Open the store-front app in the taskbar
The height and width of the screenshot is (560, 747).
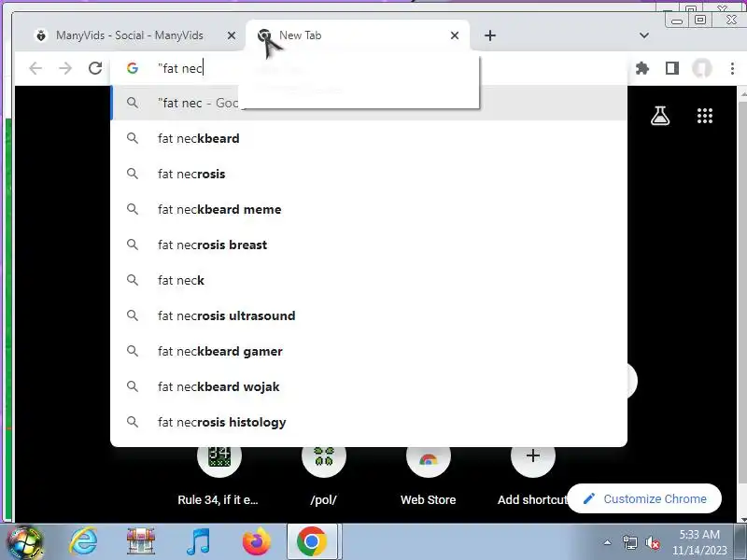coord(141,542)
